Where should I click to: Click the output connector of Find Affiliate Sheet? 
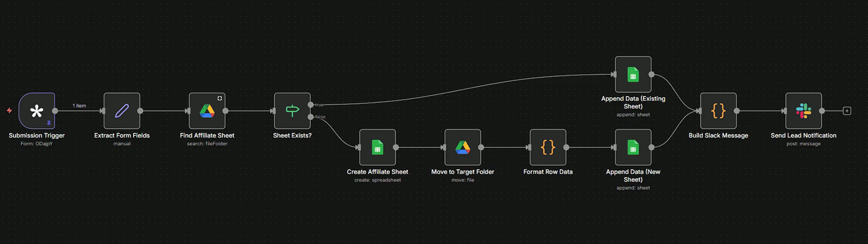click(225, 111)
